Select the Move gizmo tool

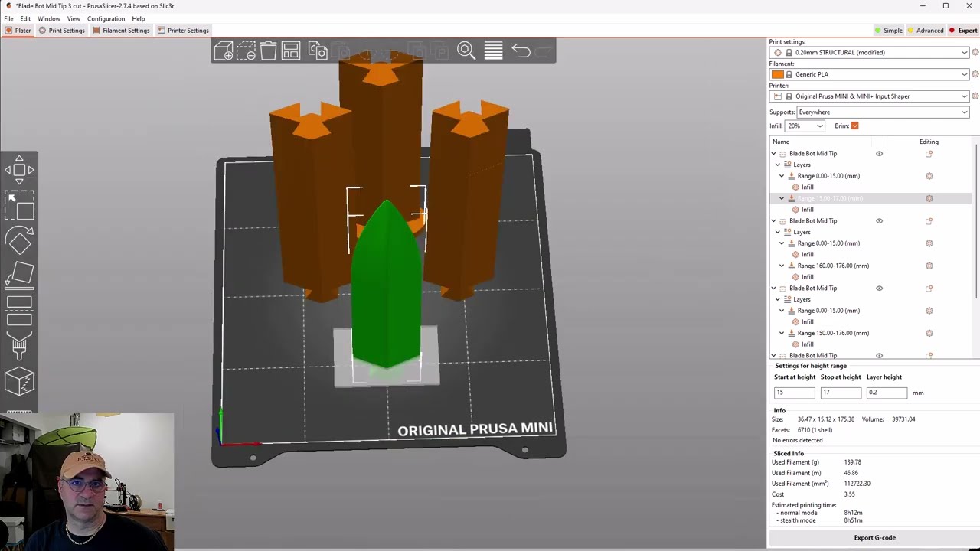19,170
